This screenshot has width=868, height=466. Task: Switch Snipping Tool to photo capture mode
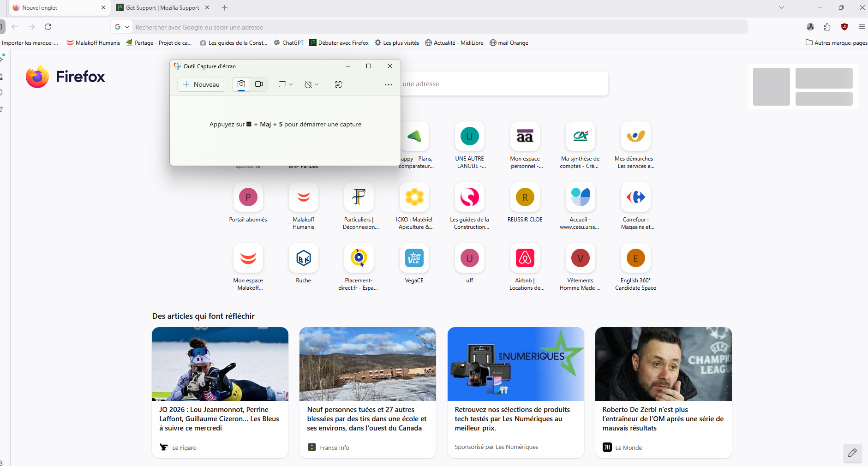(241, 84)
